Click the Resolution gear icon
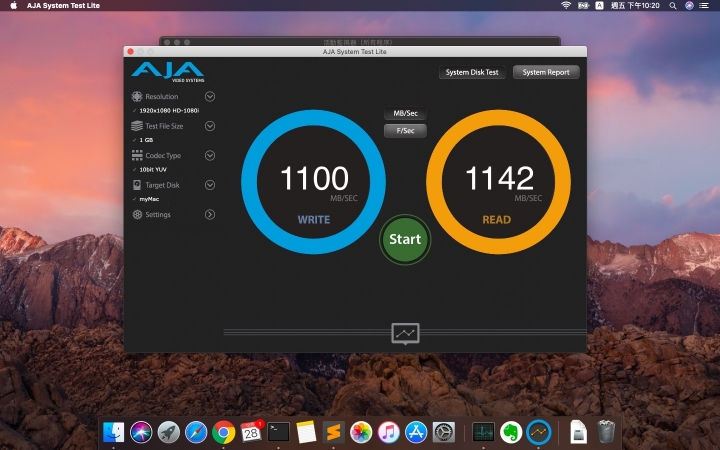Viewport: 720px width, 450px height. (136, 96)
